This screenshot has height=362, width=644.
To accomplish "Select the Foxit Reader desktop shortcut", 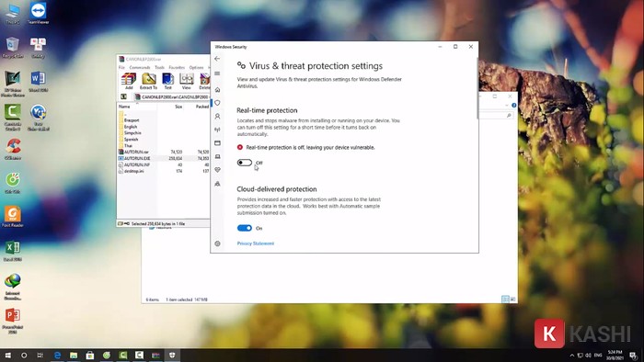I will click(13, 217).
